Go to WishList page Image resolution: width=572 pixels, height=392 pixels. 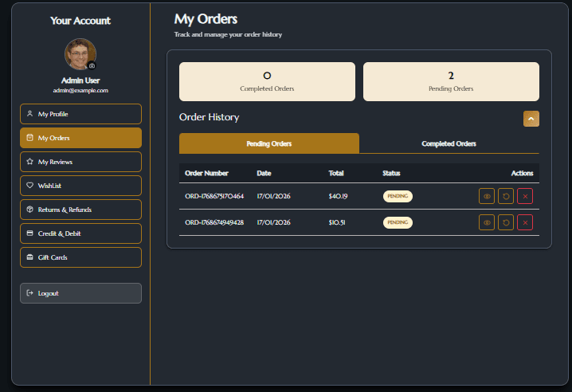click(x=80, y=186)
